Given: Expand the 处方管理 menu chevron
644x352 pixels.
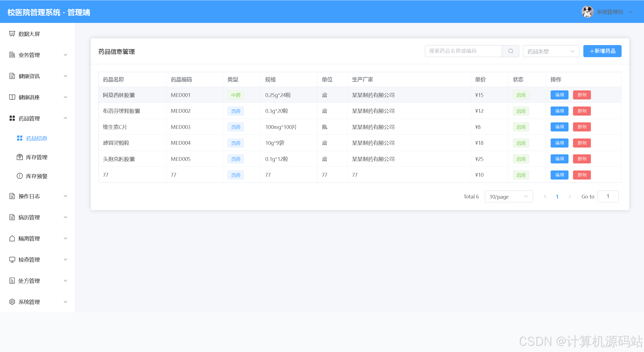Looking at the screenshot, I should [x=65, y=281].
